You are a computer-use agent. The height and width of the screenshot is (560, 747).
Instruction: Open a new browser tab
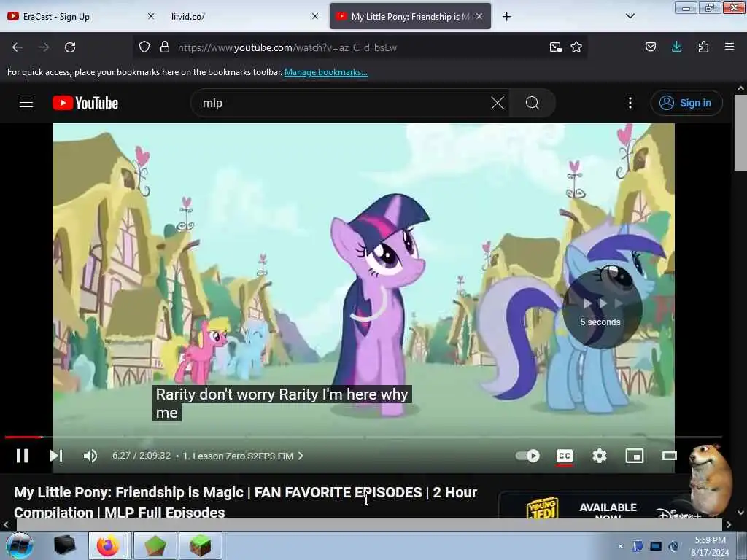pyautogui.click(x=506, y=17)
